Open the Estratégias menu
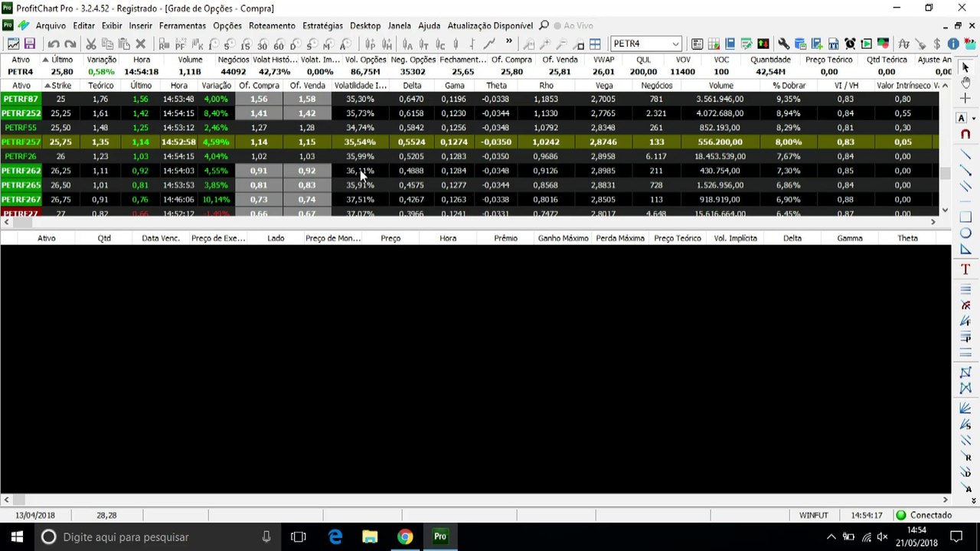 click(x=322, y=26)
